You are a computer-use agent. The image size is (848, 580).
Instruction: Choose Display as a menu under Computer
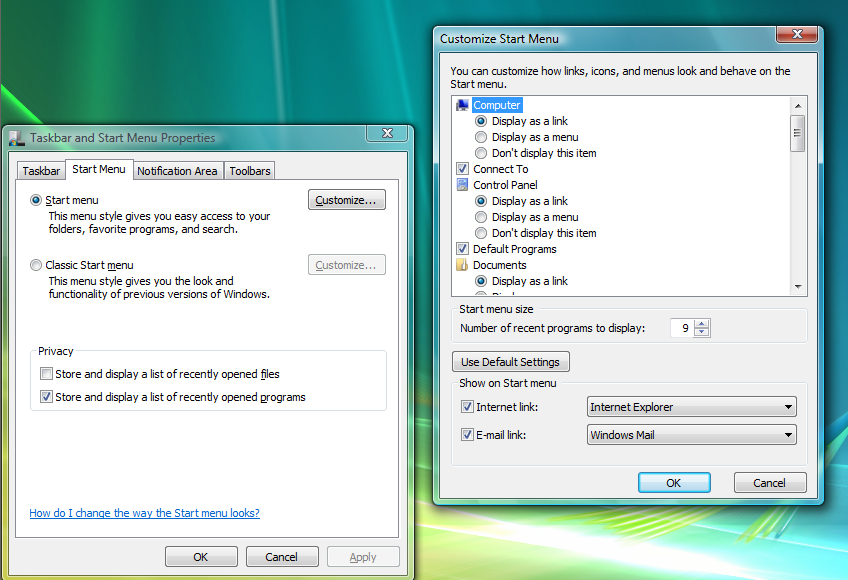(x=482, y=137)
